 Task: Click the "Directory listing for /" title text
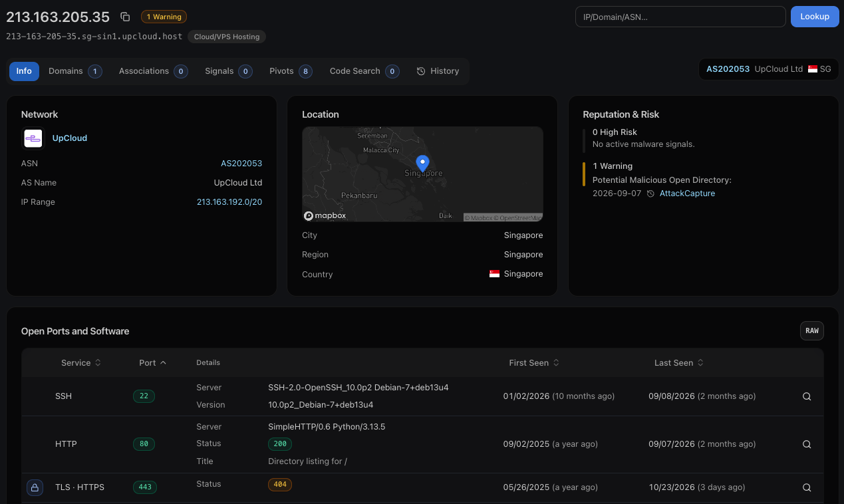(308, 461)
